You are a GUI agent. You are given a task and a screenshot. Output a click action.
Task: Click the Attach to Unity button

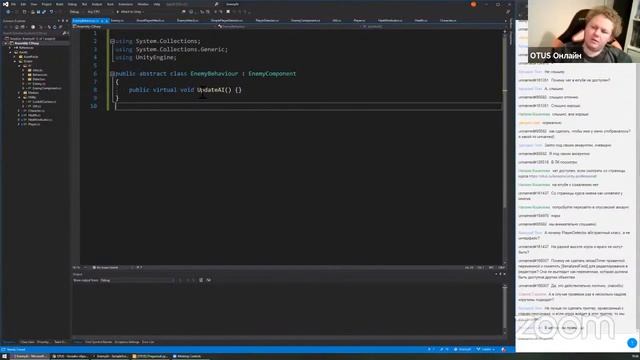coord(130,12)
